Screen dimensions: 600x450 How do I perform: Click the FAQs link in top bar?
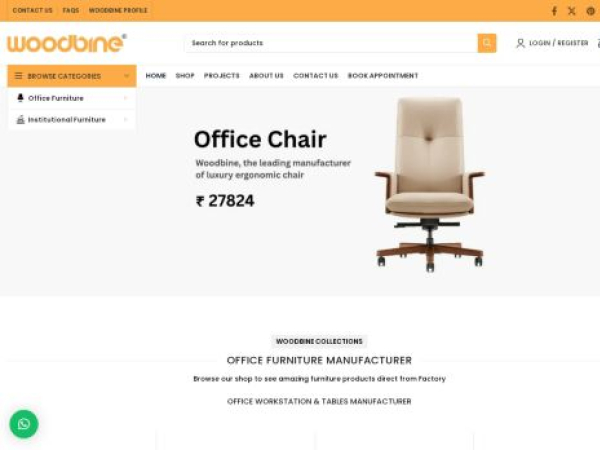pyautogui.click(x=71, y=10)
